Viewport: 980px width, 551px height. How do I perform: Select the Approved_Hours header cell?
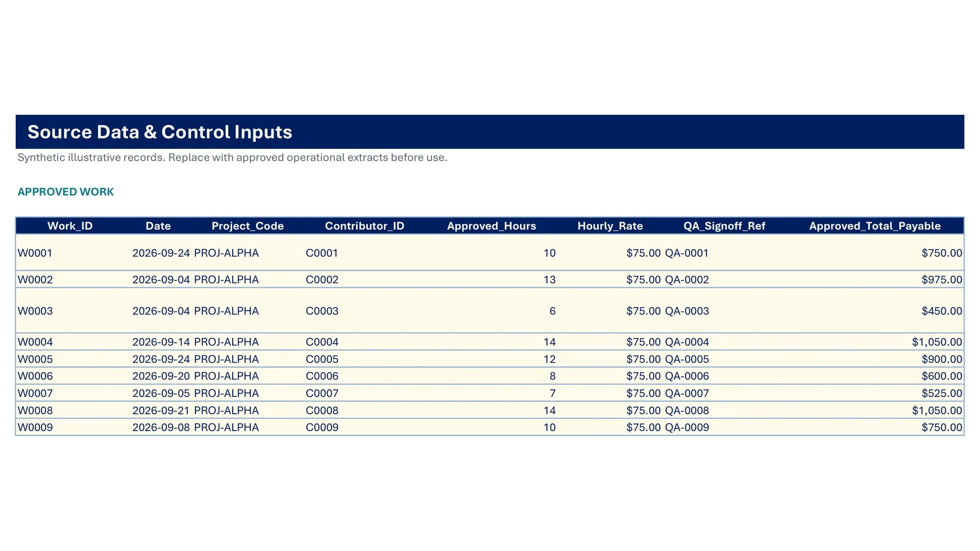492,226
